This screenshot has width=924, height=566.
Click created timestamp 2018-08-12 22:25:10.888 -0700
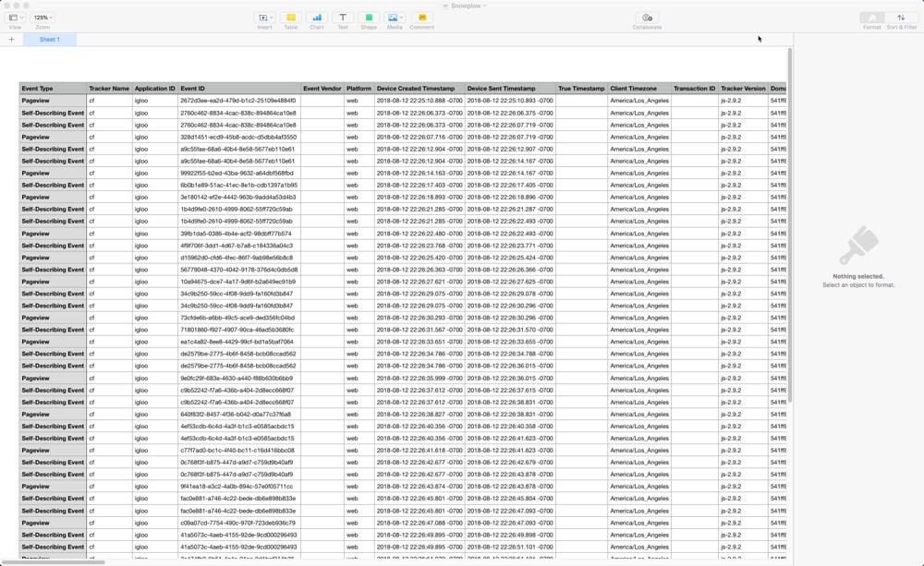click(x=419, y=101)
